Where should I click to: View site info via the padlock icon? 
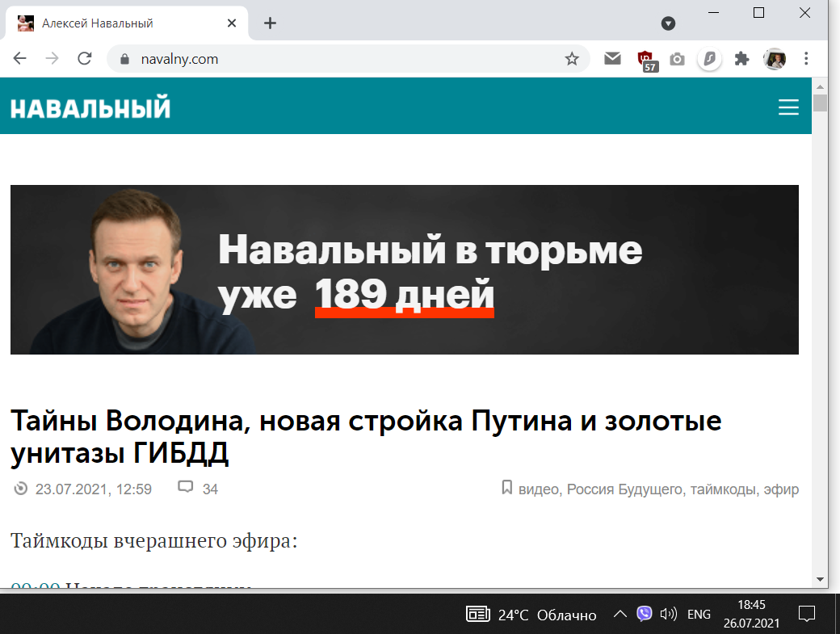pyautogui.click(x=124, y=59)
